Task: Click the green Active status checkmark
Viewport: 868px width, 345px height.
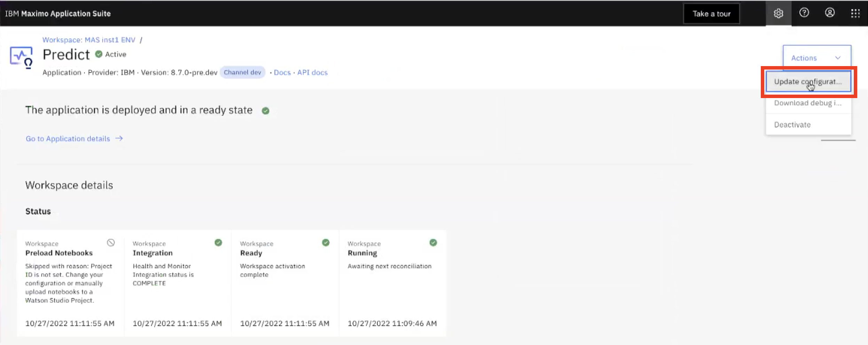Action: pos(99,54)
